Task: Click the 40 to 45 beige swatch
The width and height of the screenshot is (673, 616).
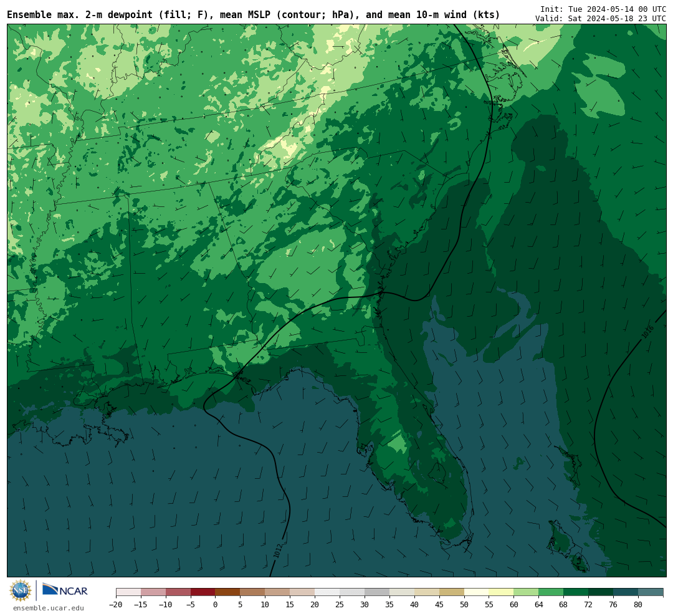Action: (x=427, y=592)
